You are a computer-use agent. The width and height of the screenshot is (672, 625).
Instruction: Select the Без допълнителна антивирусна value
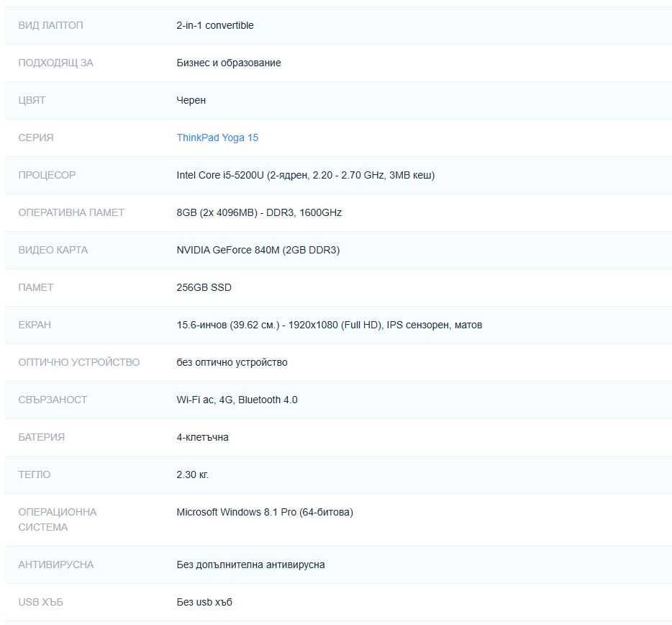point(250,565)
